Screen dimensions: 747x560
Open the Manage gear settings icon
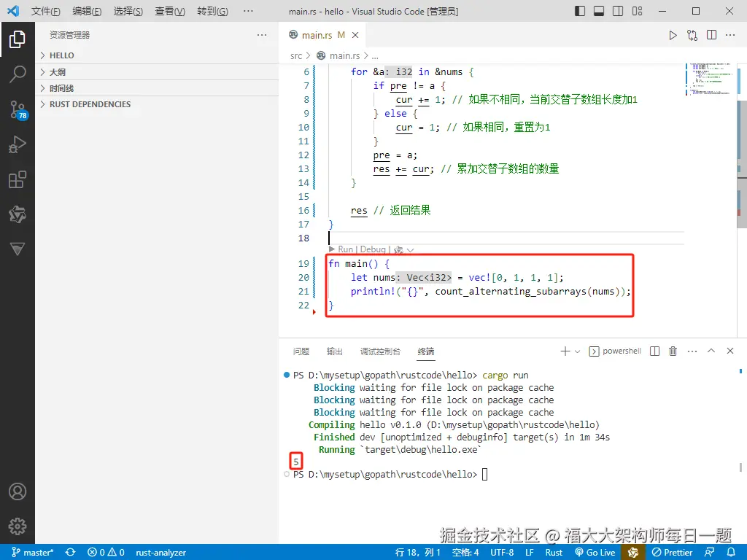(x=18, y=526)
